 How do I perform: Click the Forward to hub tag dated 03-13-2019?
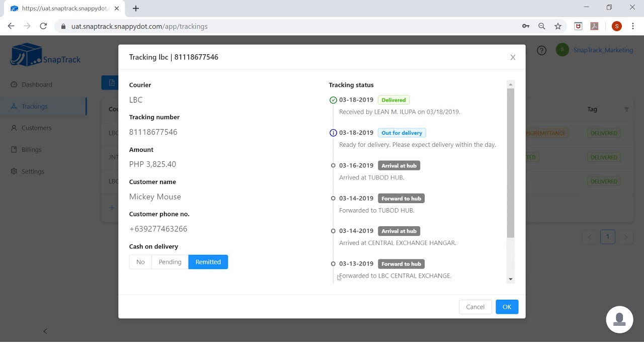pyautogui.click(x=401, y=263)
